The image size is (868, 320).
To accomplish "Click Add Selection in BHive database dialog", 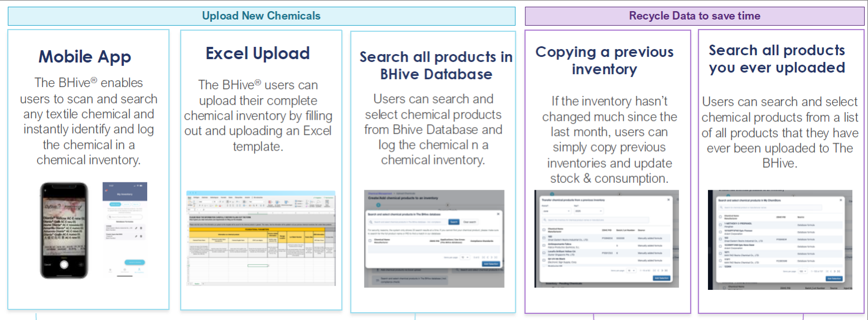I will 491,264.
